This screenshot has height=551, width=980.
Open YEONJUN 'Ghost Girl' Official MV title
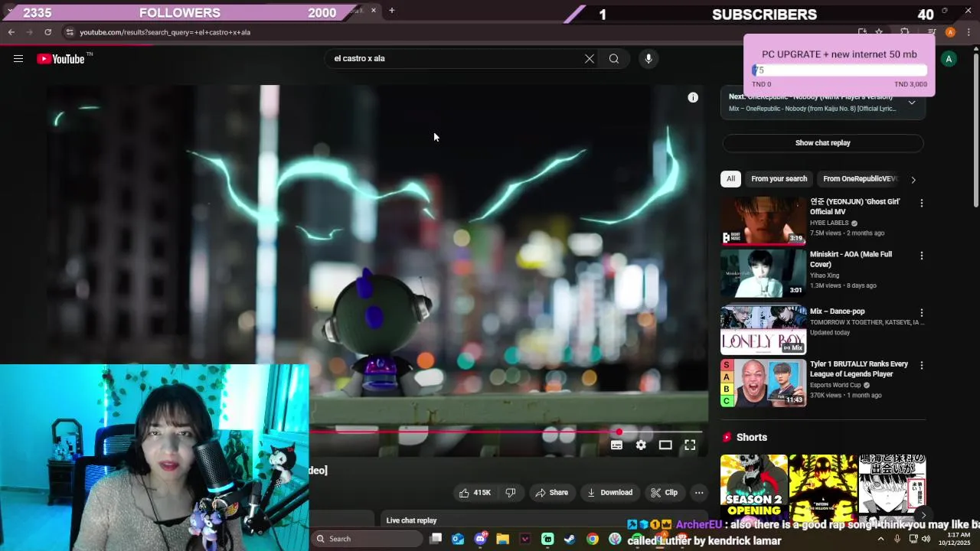click(855, 207)
